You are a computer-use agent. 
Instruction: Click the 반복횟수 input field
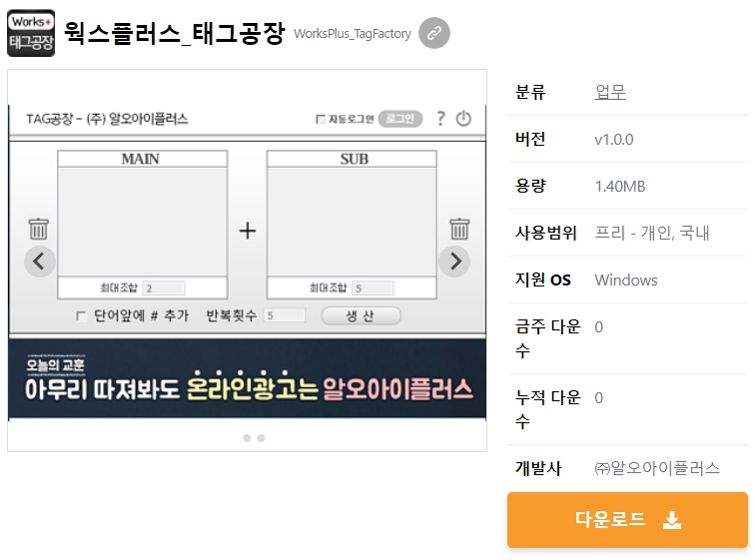coord(285,315)
